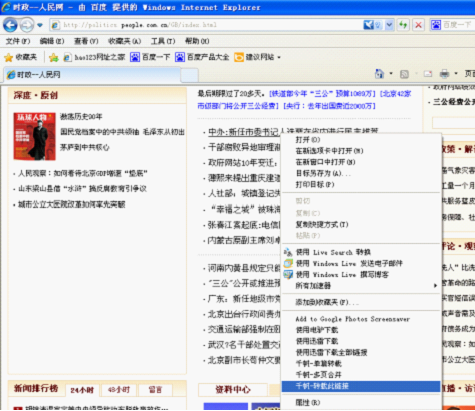Click the Baidu paw icon beside search box

click(x=436, y=25)
